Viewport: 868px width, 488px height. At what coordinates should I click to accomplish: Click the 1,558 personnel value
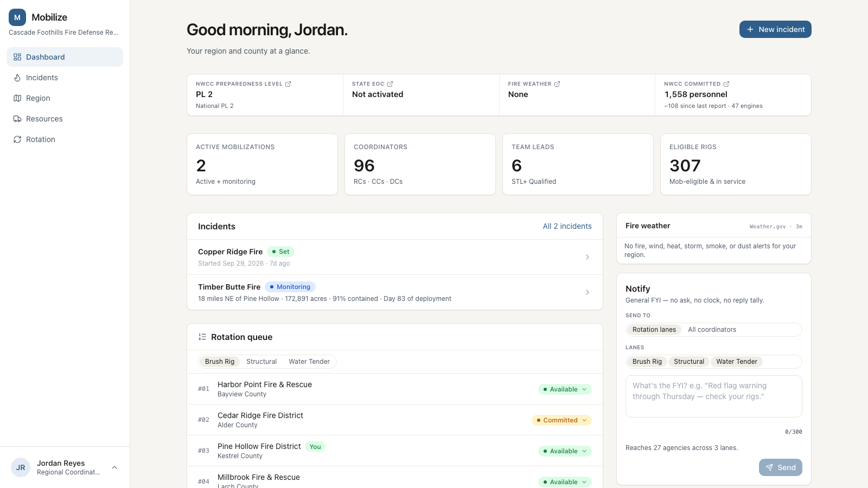point(695,94)
